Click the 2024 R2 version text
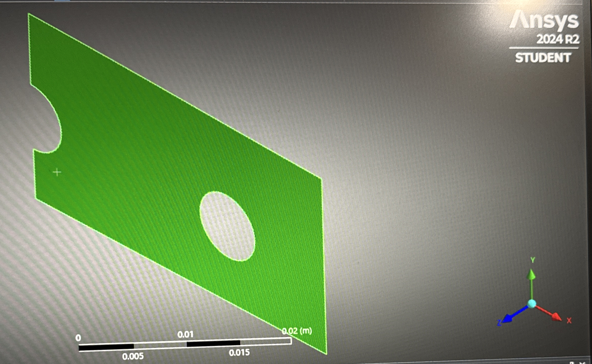Screen dimensions: 592x364 coord(557,39)
